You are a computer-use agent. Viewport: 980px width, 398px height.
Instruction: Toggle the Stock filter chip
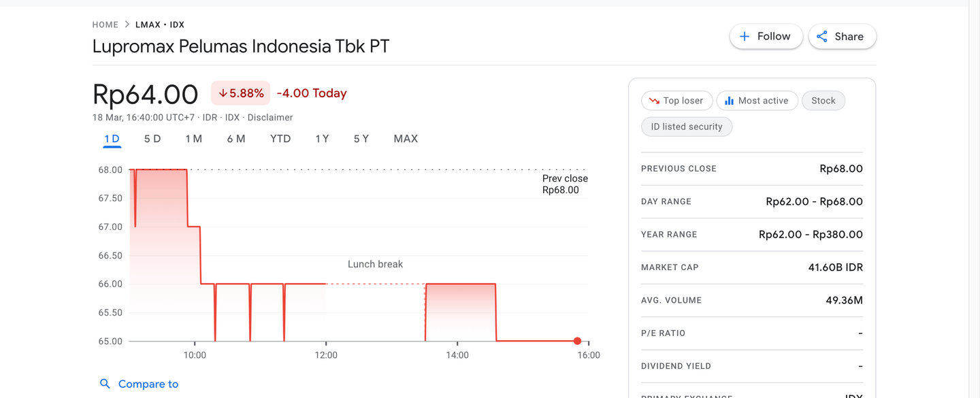point(823,100)
